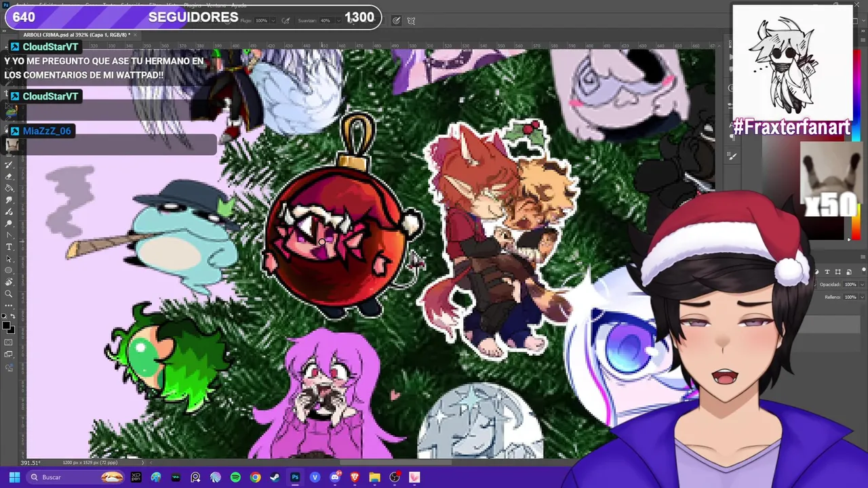Filter layers by shape icon

coord(838,272)
